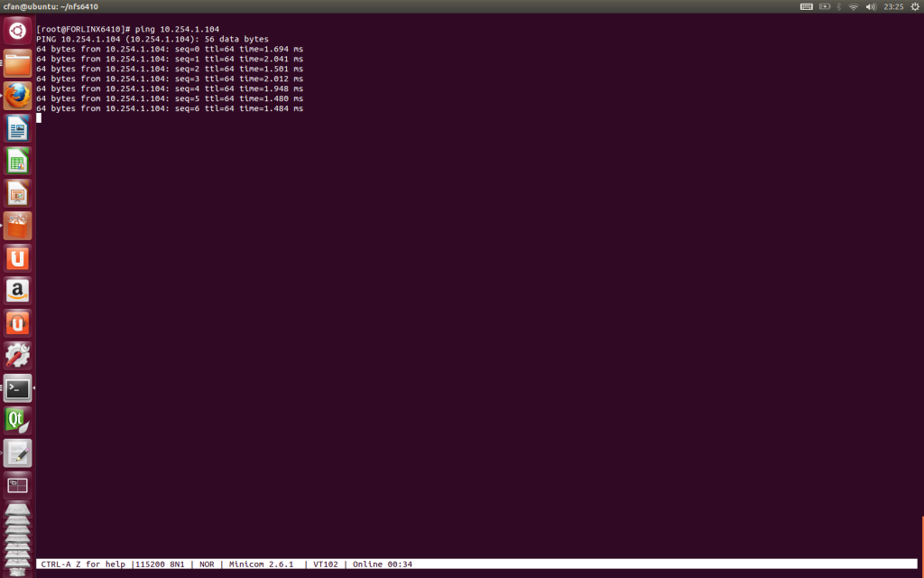
Task: Launch Qt Creator from launcher
Action: (17, 421)
